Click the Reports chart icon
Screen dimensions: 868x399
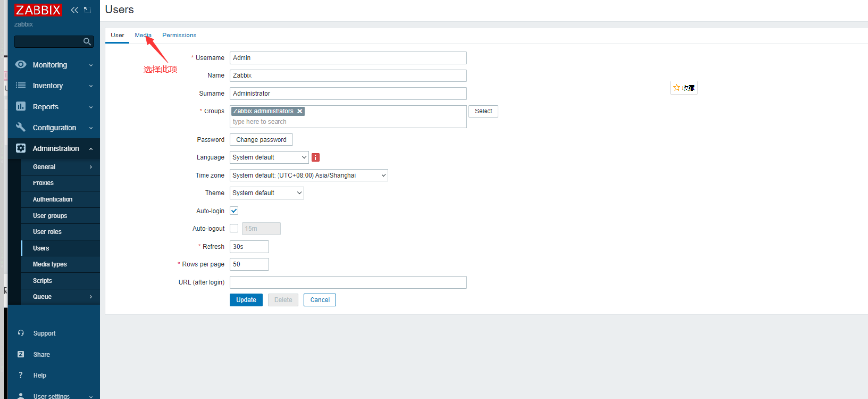click(x=21, y=107)
